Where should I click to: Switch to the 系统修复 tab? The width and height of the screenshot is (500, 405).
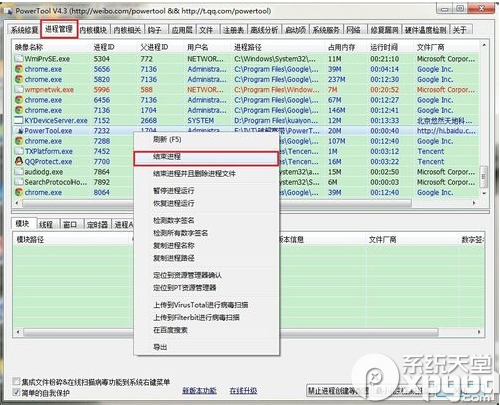coord(24,30)
